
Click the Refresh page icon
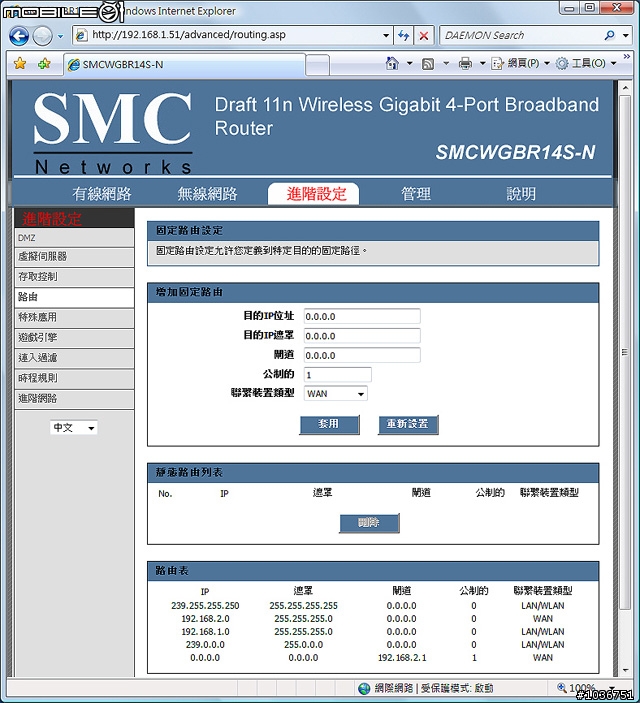coord(404,35)
